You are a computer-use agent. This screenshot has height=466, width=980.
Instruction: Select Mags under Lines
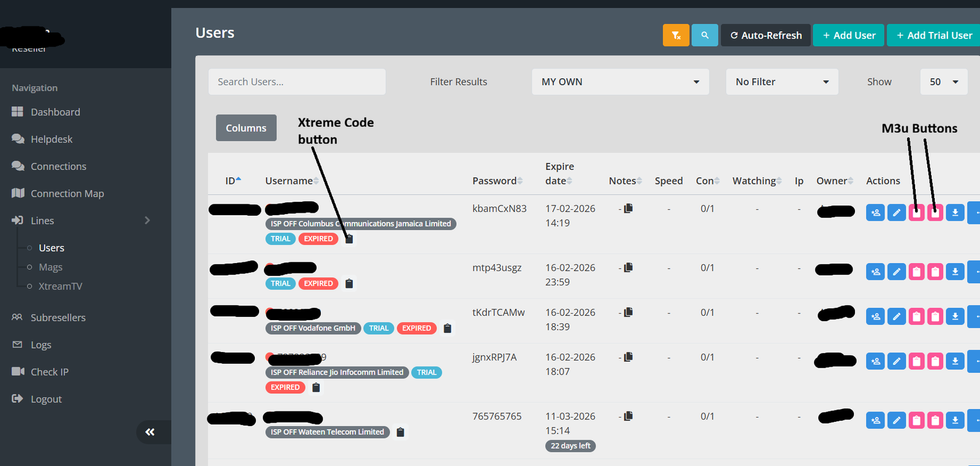click(x=51, y=267)
